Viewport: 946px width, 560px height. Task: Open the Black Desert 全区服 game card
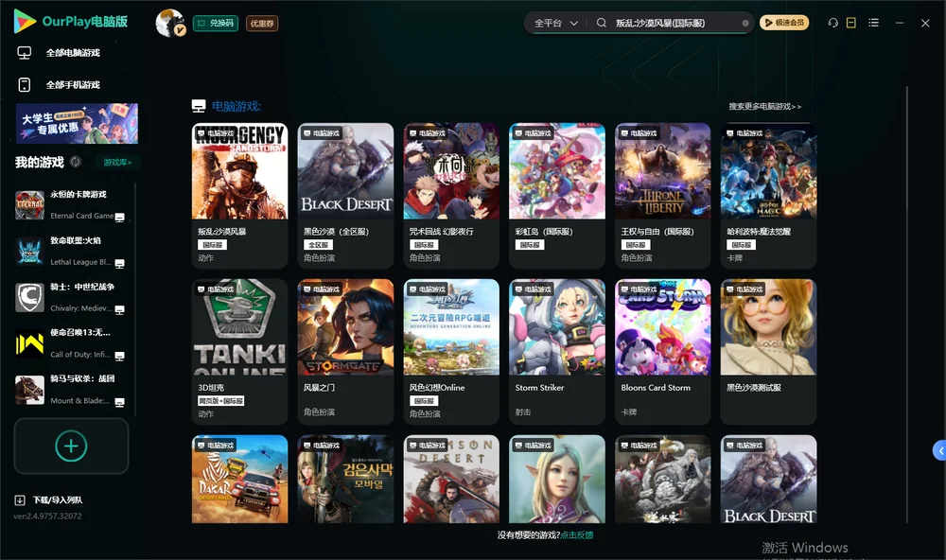[345, 196]
